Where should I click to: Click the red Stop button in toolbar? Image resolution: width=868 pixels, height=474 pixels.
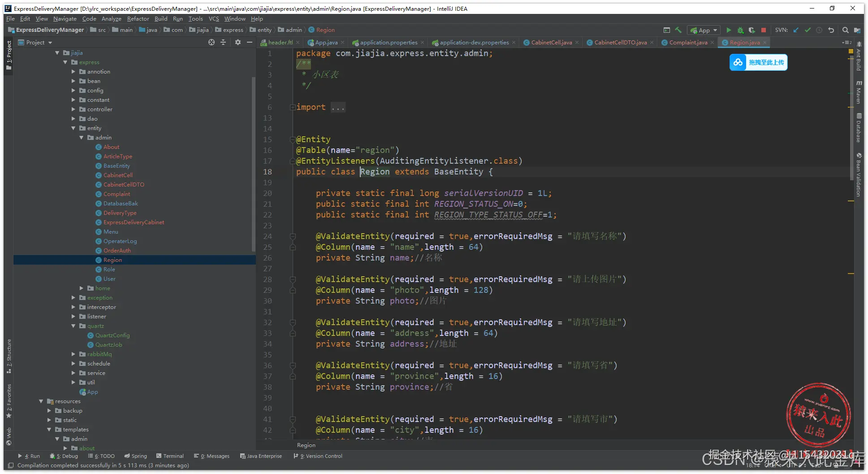click(764, 30)
